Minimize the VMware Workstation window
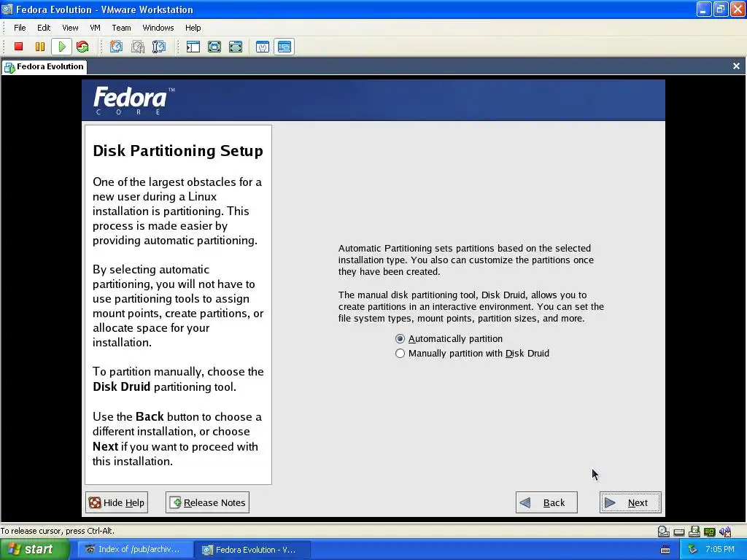The width and height of the screenshot is (747, 560). 704,9
